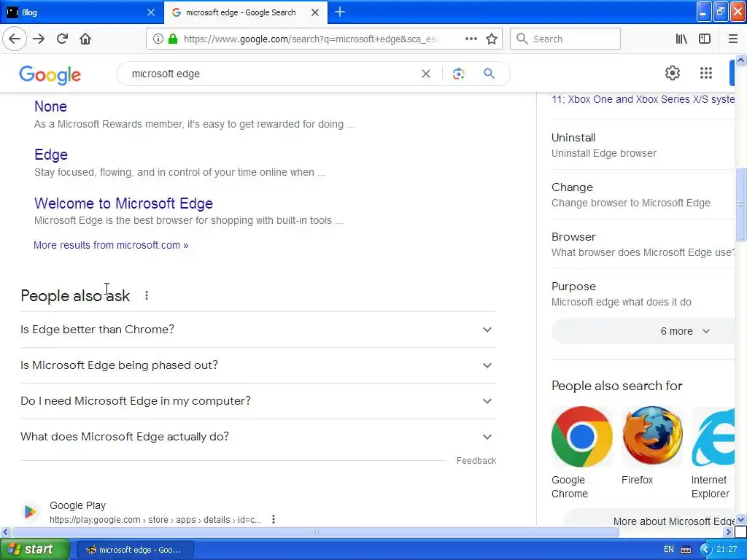The image size is (747, 560).
Task: Select the microsoft edge taskbar button
Action: [x=135, y=550]
